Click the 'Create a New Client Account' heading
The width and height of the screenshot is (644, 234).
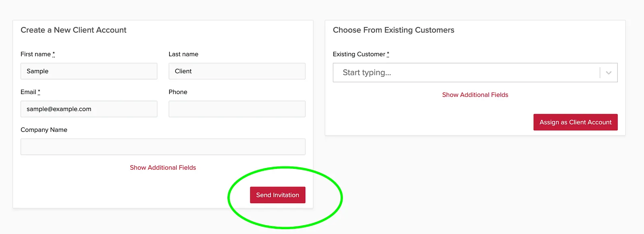tap(74, 30)
